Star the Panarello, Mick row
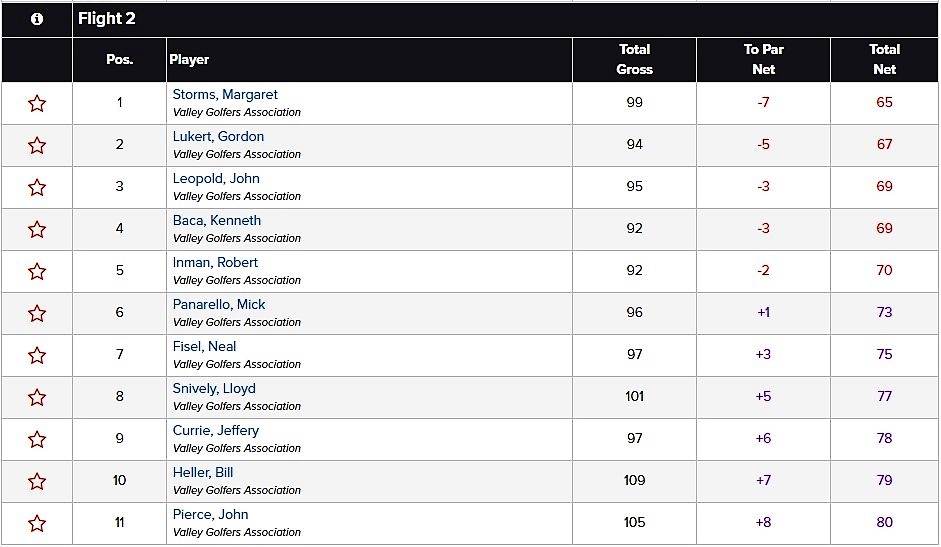Image resolution: width=941 pixels, height=547 pixels. point(37,313)
